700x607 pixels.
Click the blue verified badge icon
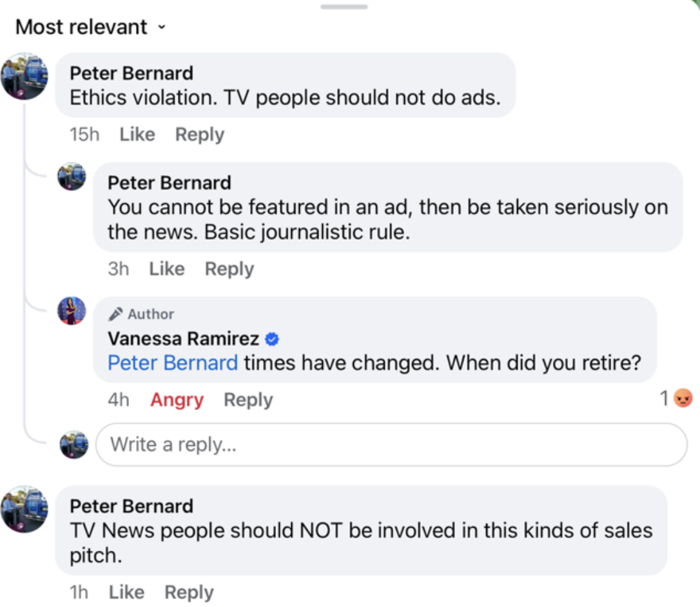[272, 338]
